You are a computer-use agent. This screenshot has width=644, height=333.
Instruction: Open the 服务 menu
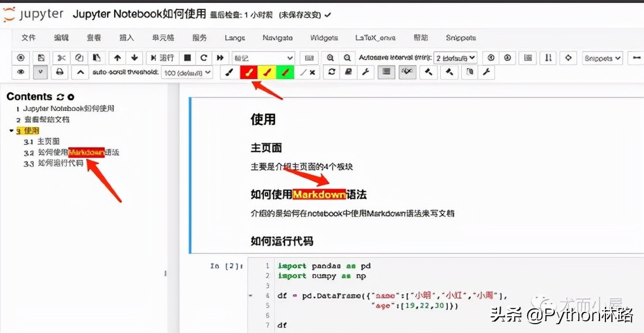coord(199,38)
